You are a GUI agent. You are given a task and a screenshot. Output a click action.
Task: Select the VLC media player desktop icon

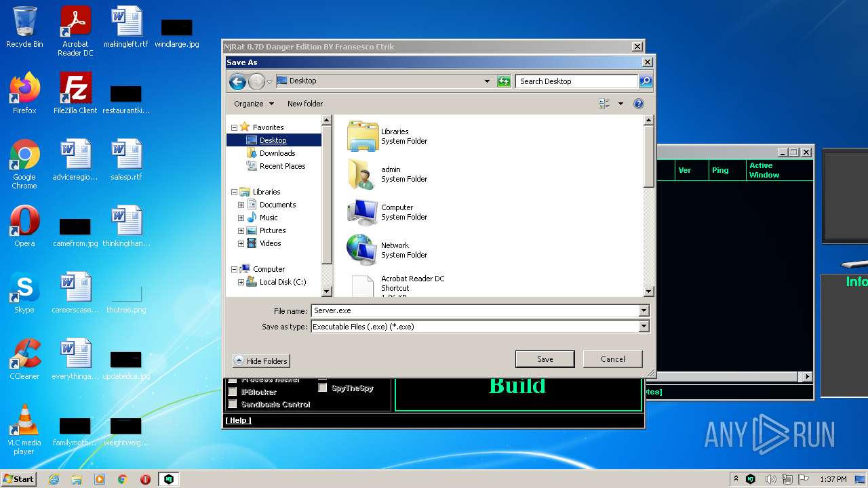coord(24,430)
